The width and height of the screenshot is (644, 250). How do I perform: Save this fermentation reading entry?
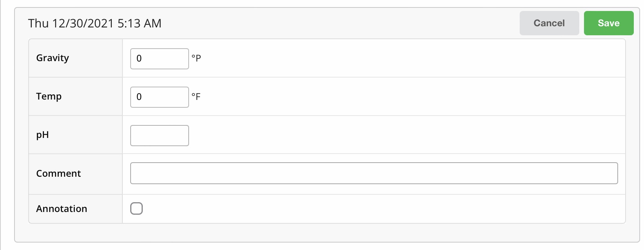pyautogui.click(x=608, y=23)
